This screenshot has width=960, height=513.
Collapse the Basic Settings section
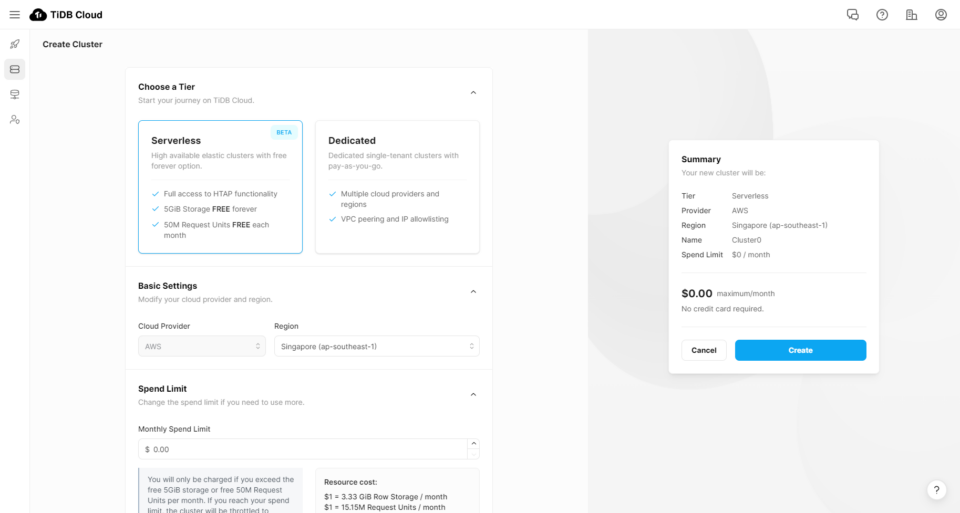point(473,291)
